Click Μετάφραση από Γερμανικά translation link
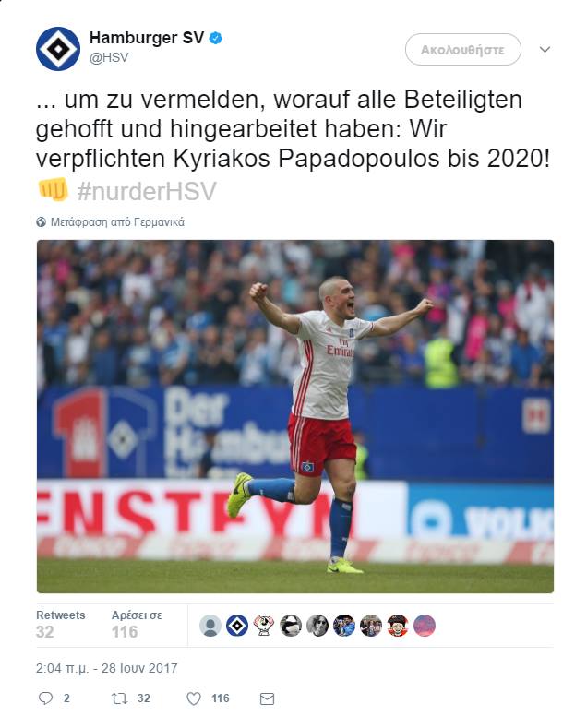 (x=117, y=222)
